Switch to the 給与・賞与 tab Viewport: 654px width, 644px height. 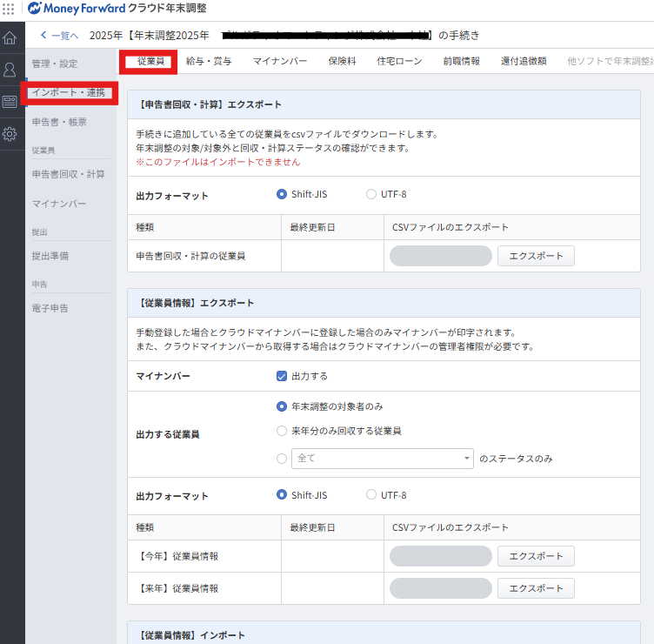[x=209, y=61]
